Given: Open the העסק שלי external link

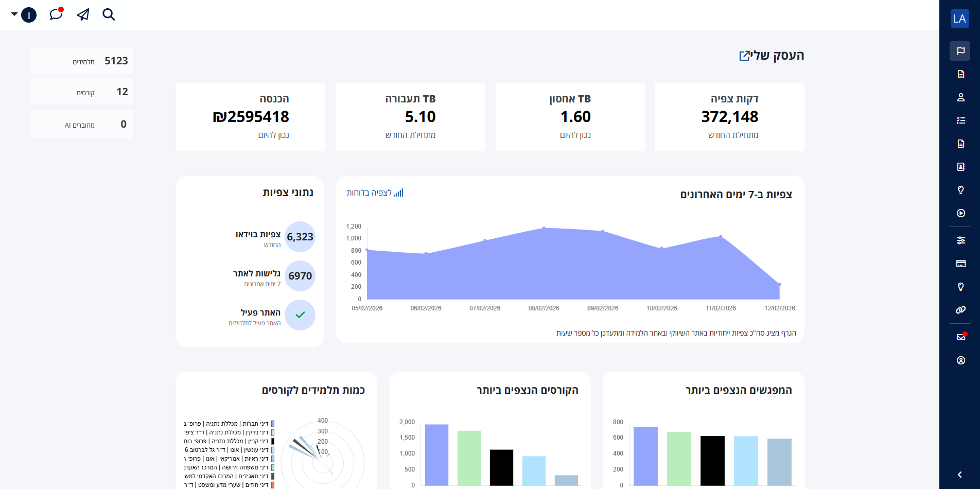Looking at the screenshot, I should coord(745,56).
